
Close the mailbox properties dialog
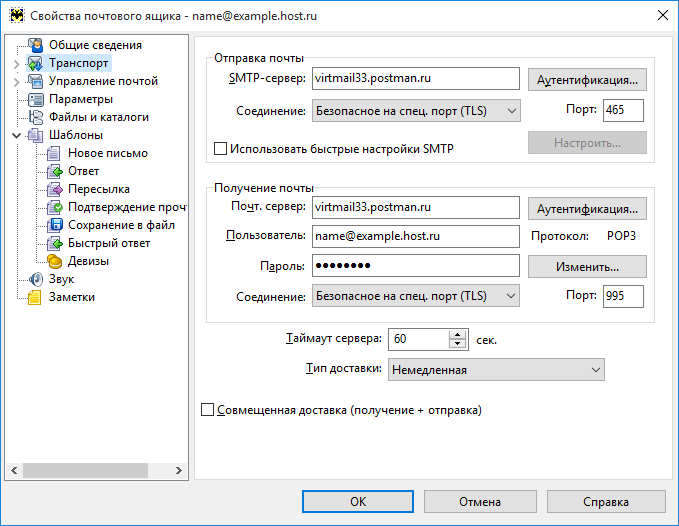663,16
